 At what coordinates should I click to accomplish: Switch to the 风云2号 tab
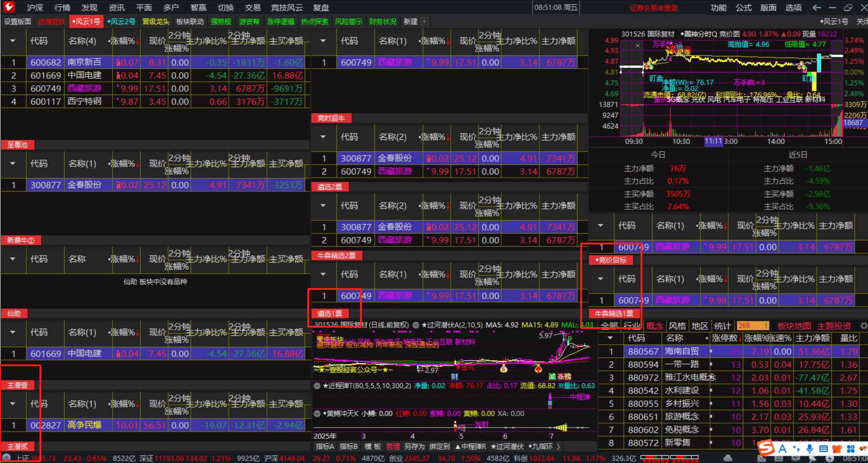121,21
